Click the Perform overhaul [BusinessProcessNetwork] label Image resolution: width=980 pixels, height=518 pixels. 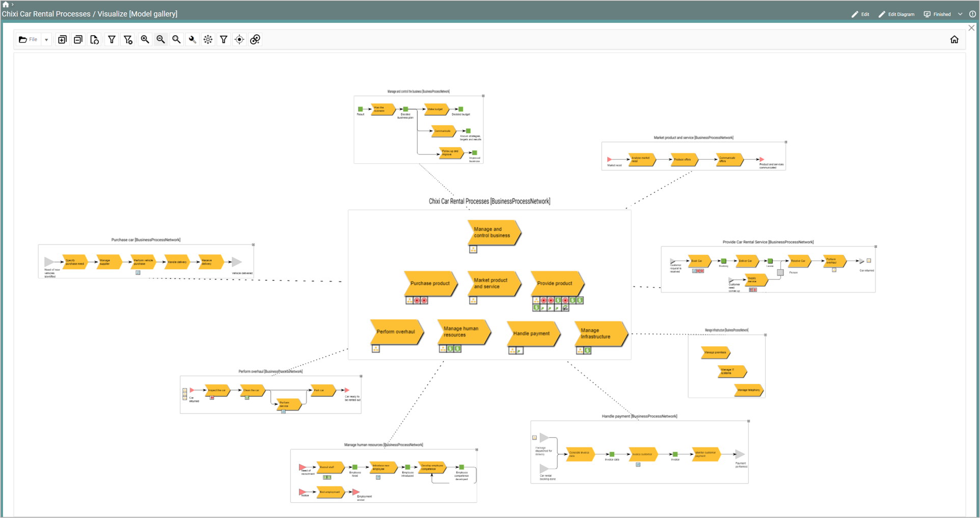tap(270, 371)
